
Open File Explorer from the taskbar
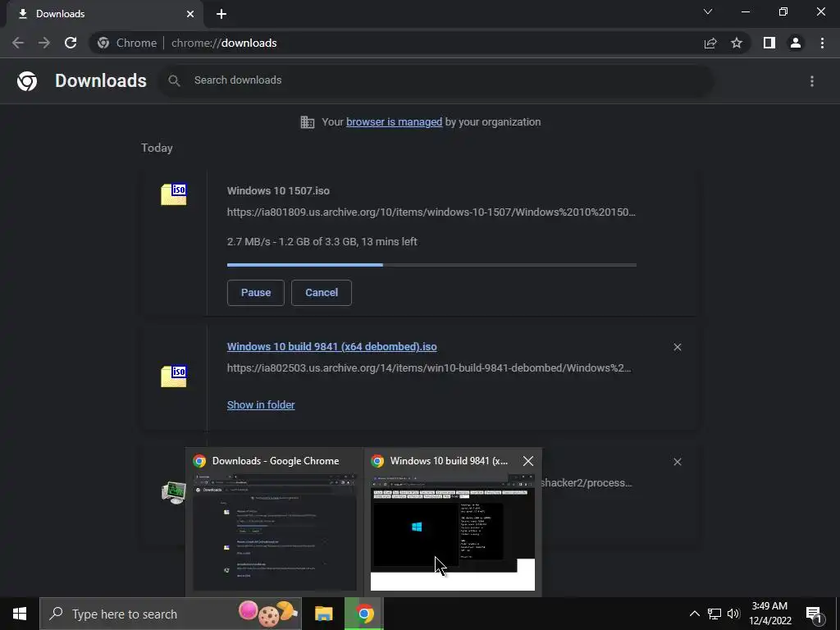(x=323, y=614)
